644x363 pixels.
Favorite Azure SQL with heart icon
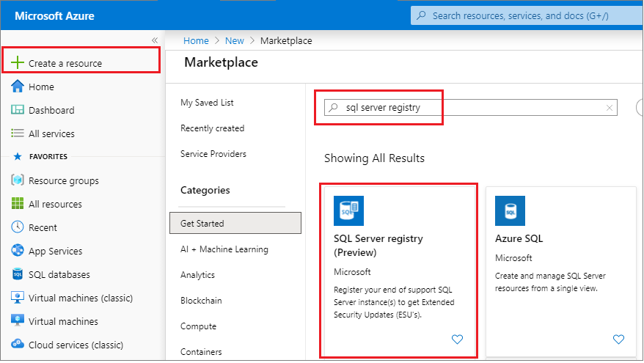(618, 340)
